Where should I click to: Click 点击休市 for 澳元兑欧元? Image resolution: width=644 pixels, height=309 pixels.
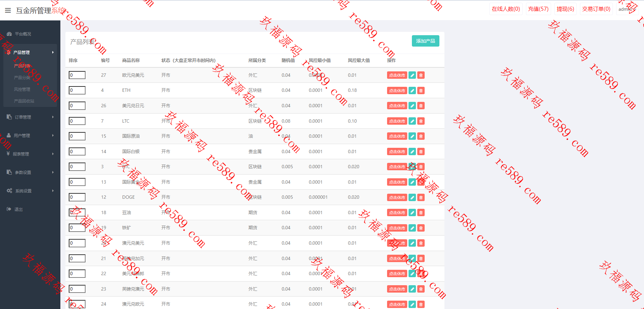tap(397, 304)
